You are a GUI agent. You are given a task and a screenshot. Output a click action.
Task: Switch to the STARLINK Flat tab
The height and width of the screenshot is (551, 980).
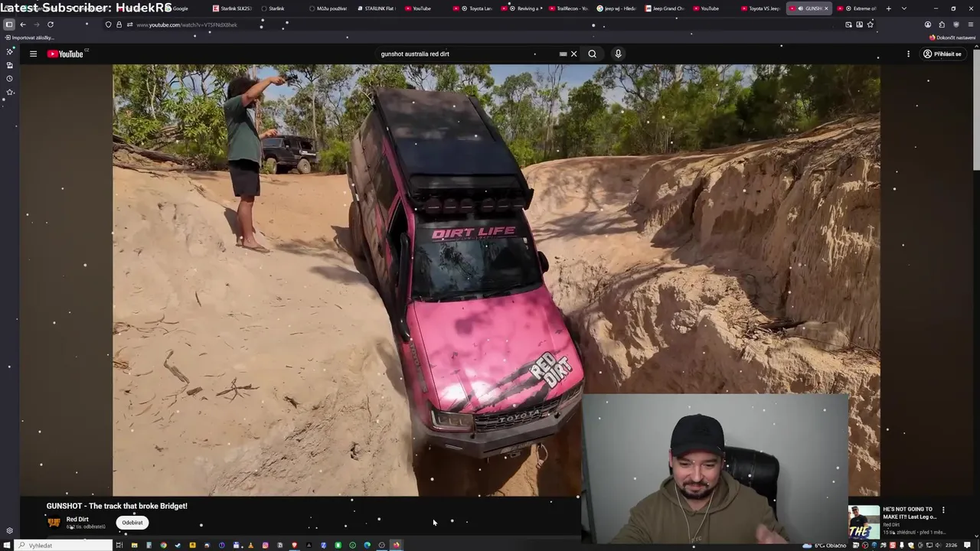(x=376, y=8)
